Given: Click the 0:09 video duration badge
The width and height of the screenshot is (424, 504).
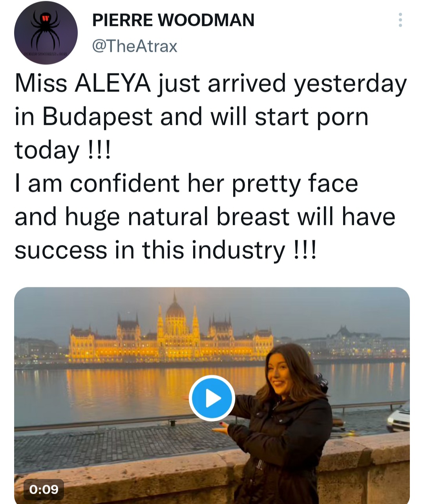Looking at the screenshot, I should [x=44, y=489].
